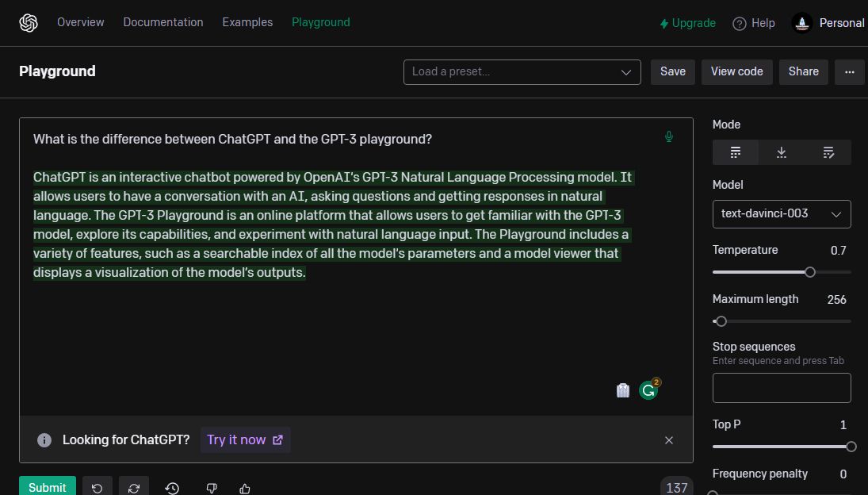This screenshot has width=868, height=495.
Task: Open the Personal account menu
Action: (x=828, y=23)
